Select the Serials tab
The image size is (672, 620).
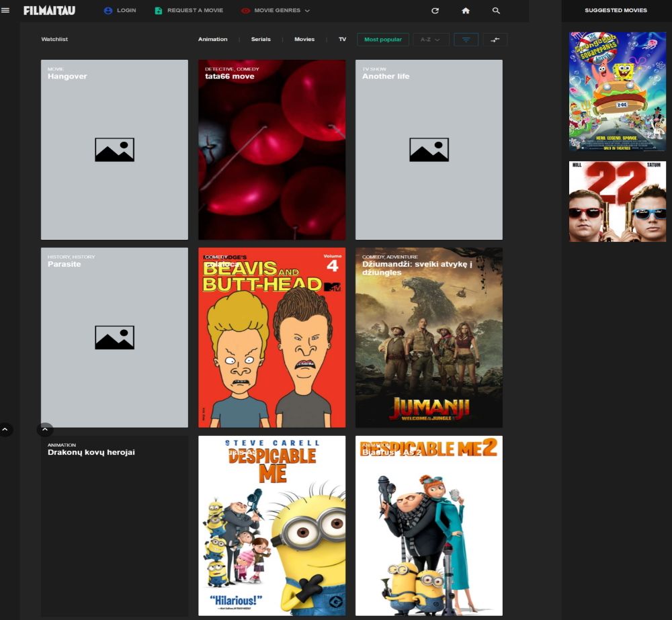click(261, 39)
